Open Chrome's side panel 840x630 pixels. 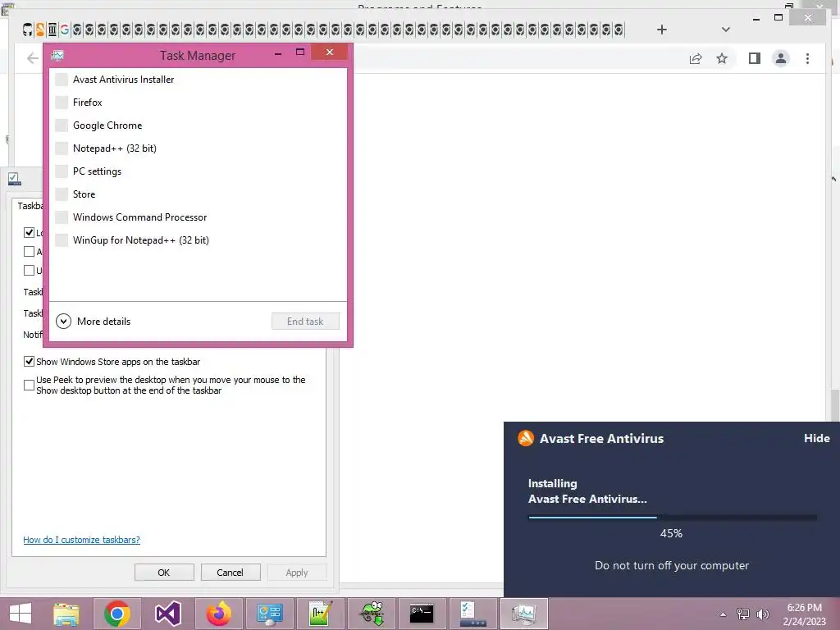(755, 58)
